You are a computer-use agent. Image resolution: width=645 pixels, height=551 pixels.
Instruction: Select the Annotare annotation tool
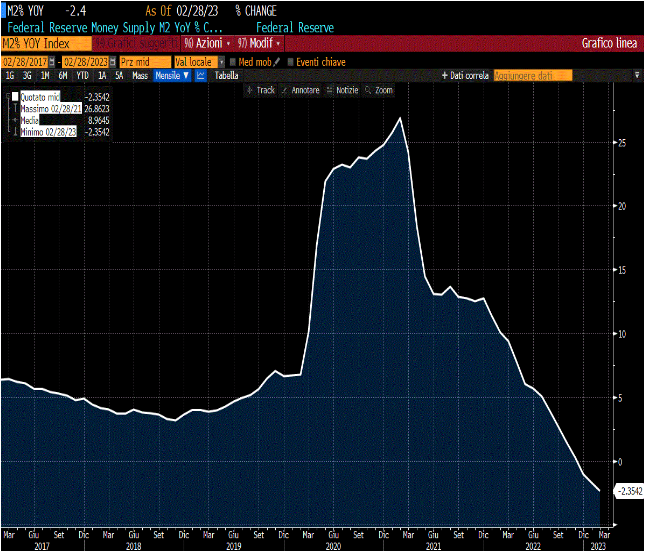pyautogui.click(x=301, y=90)
